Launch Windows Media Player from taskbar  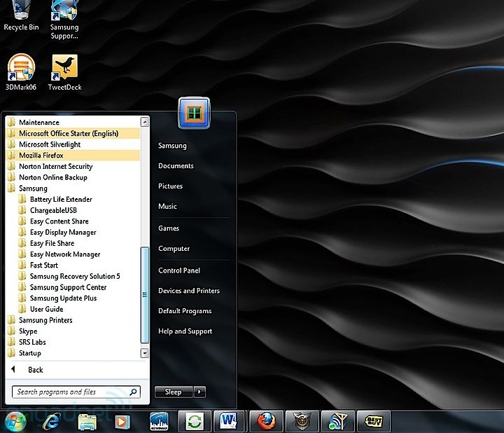pos(122,422)
